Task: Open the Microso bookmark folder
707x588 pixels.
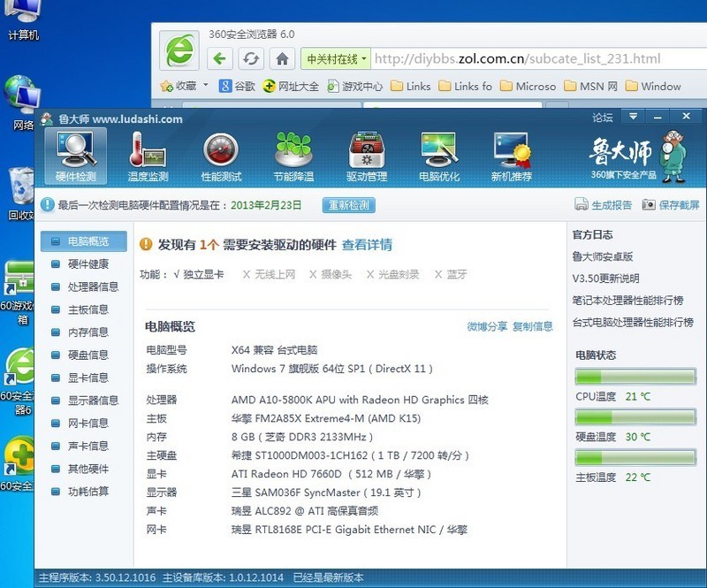Action: point(528,86)
